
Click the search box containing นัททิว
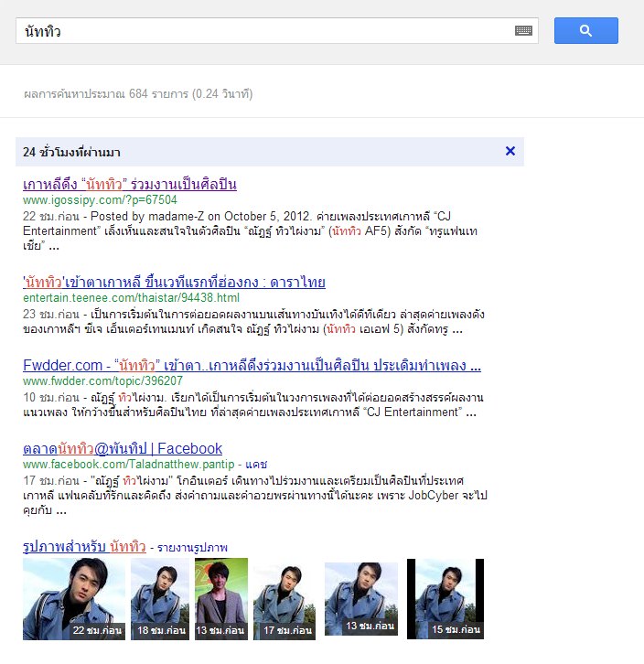point(277,30)
